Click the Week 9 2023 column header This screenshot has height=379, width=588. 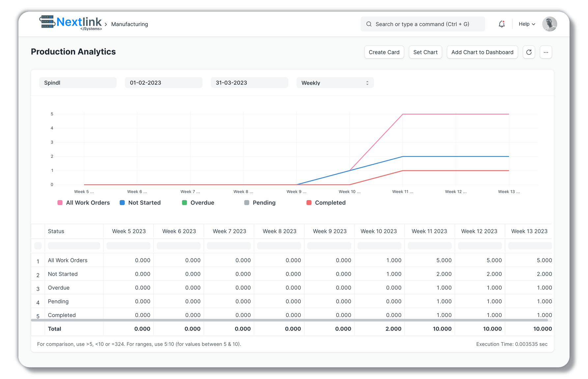329,231
